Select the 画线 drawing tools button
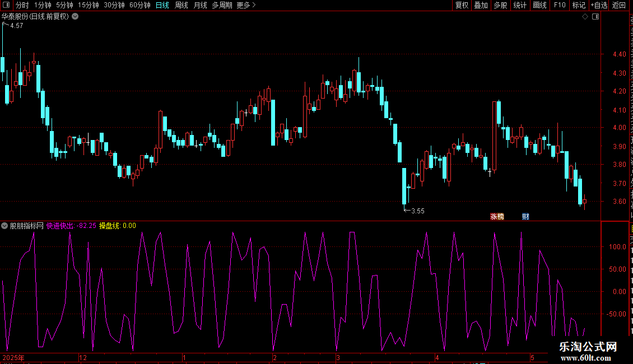 point(540,5)
